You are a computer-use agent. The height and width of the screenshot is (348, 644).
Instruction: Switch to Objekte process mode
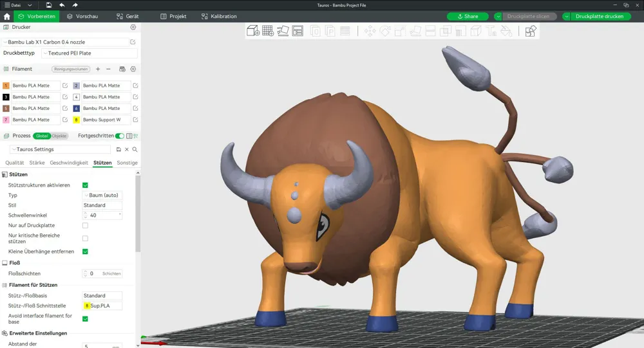pyautogui.click(x=59, y=136)
